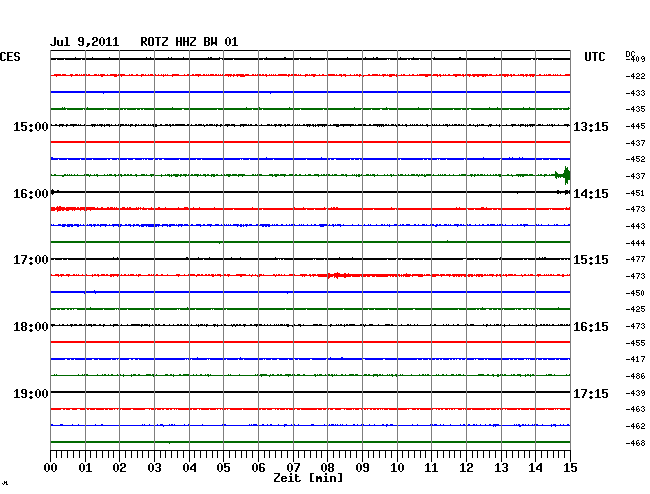Image resolution: width=650 pixels, height=494 pixels.
Task: Click the local time label "17:00"
Action: tap(31, 260)
